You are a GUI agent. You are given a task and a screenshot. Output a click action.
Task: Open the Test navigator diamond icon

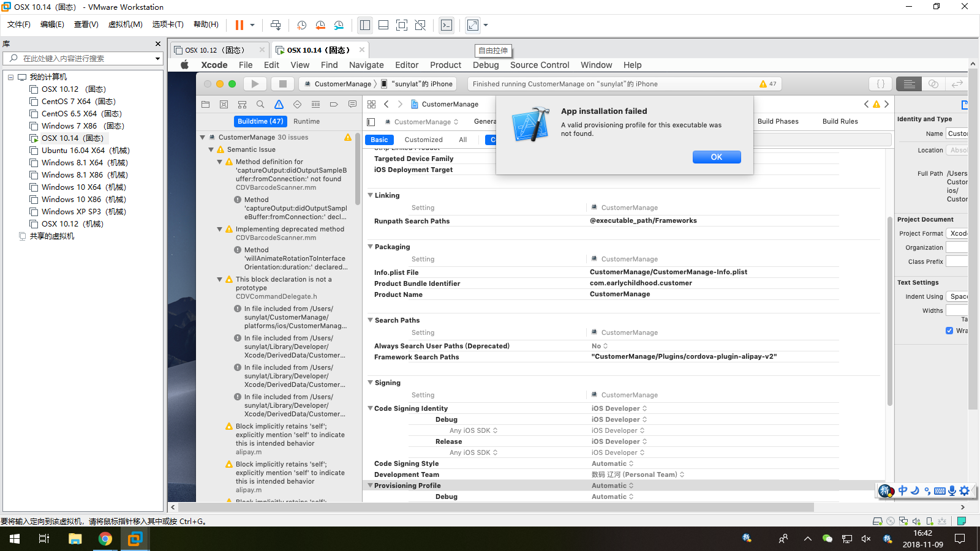(x=297, y=104)
